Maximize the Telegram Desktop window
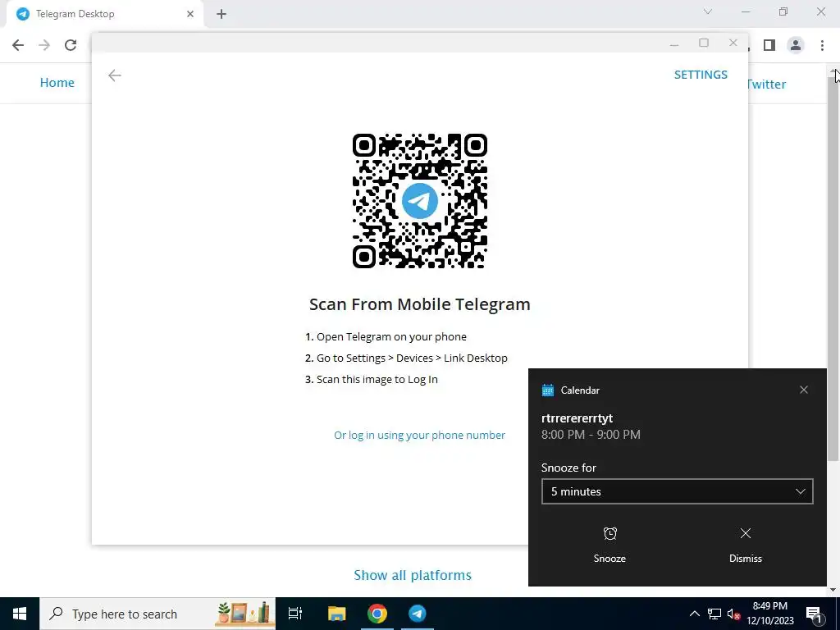The height and width of the screenshot is (630, 840). 704,43
